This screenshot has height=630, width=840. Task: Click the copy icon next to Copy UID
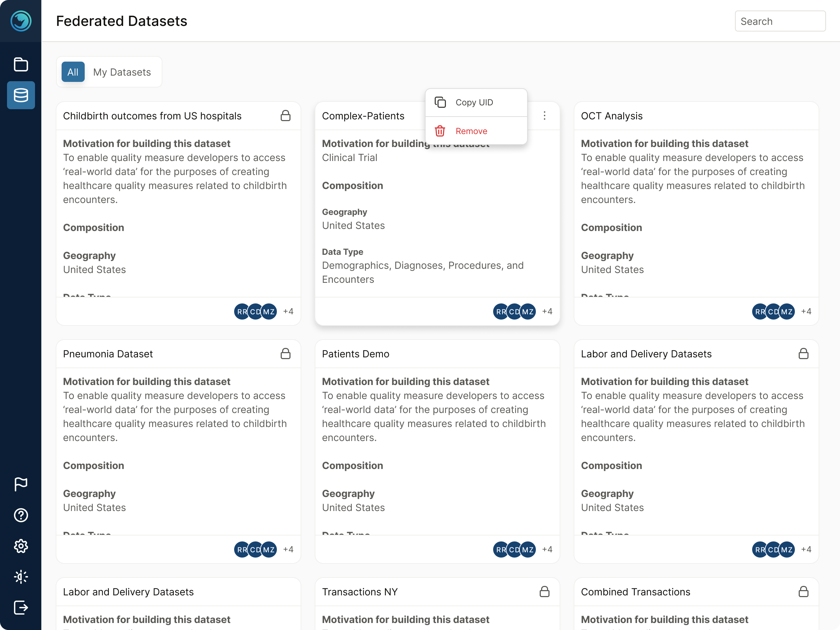click(x=440, y=102)
